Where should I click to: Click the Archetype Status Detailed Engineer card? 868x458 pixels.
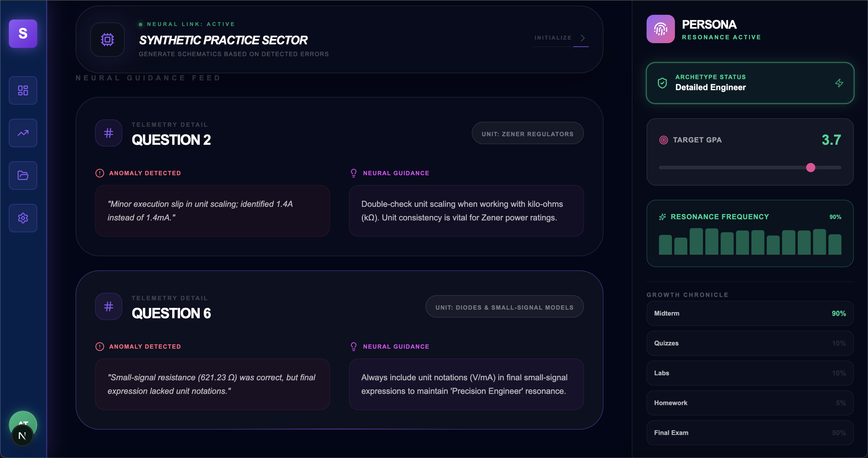coord(749,83)
